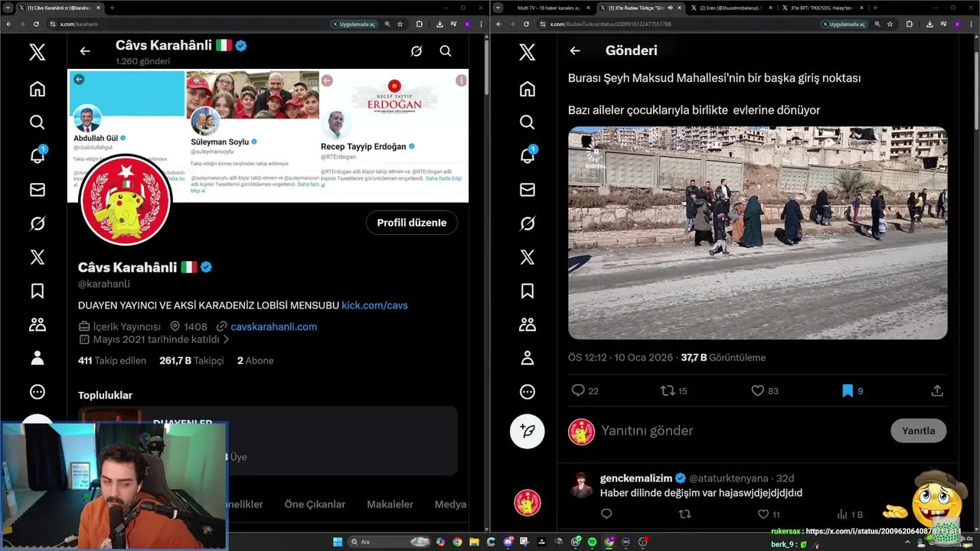Open the Makaleler profile tab
980x551 pixels.
(390, 504)
